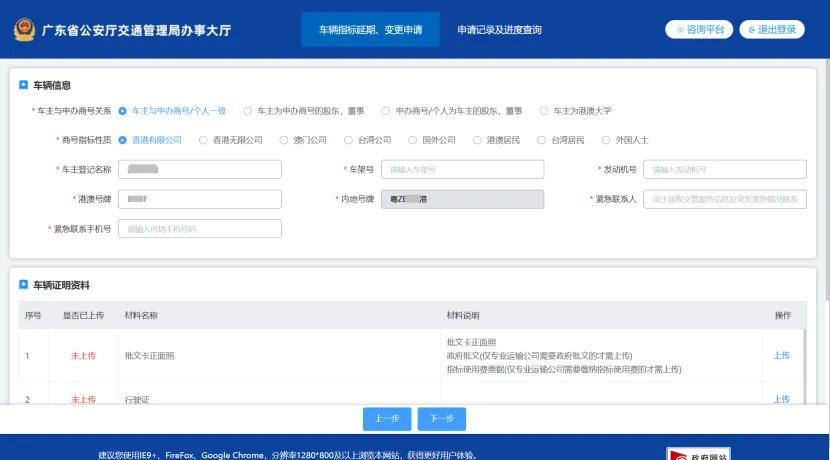Focus the 发动机号 input field
830x460 pixels.
click(x=725, y=169)
